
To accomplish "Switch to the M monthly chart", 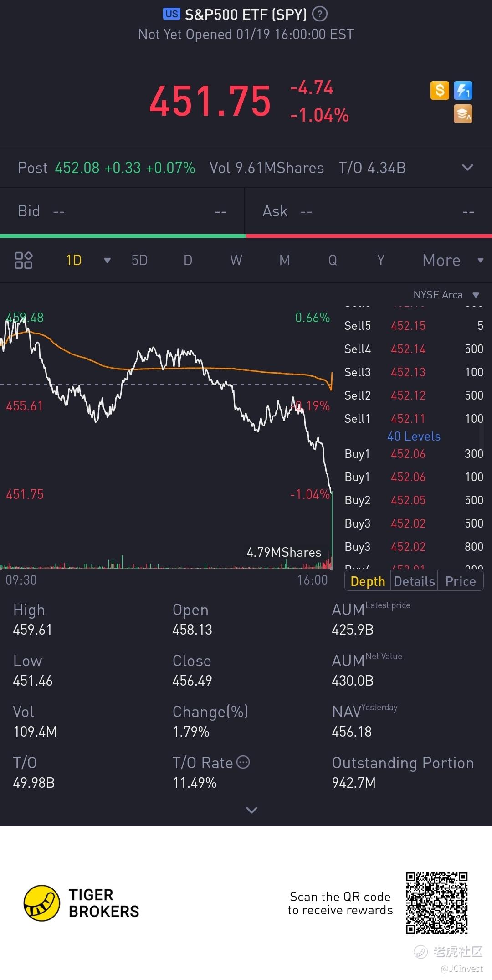I will [x=284, y=260].
